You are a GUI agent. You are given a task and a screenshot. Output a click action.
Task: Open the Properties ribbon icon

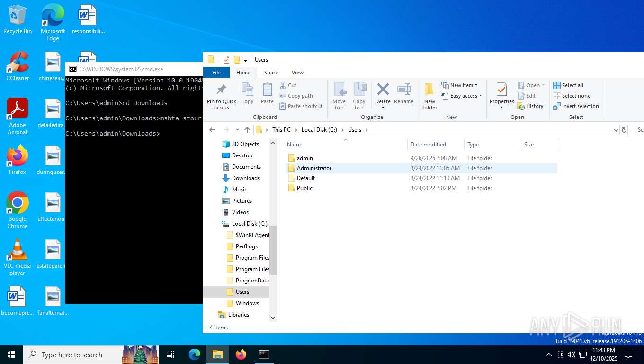tap(501, 89)
